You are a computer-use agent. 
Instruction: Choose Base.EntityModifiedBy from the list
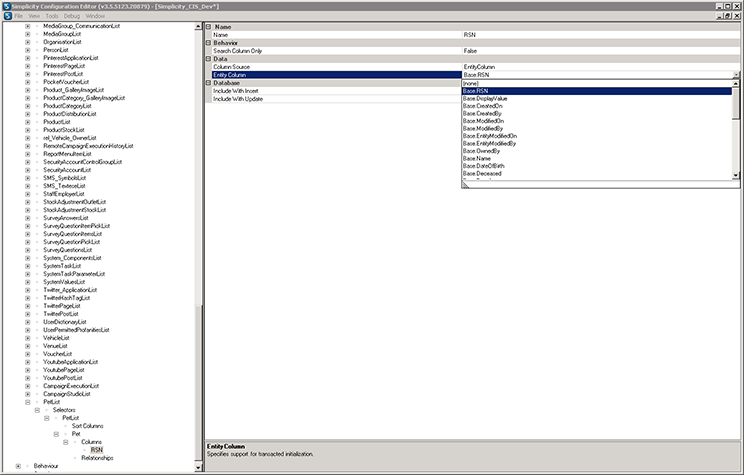pyautogui.click(x=596, y=143)
